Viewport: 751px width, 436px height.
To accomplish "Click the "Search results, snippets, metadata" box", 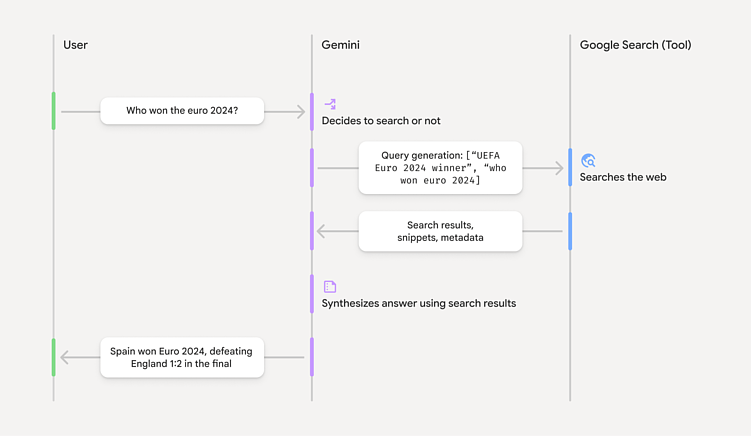I will (440, 231).
